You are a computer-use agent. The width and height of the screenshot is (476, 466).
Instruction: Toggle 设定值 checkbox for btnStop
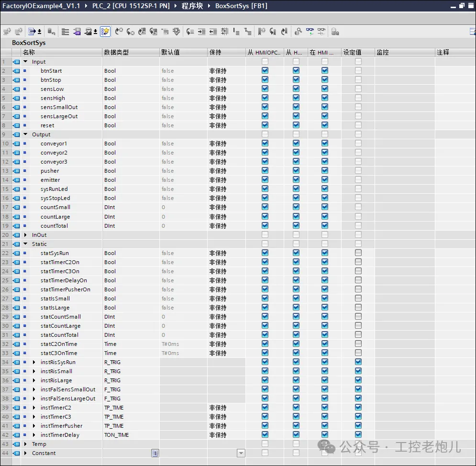tap(358, 79)
